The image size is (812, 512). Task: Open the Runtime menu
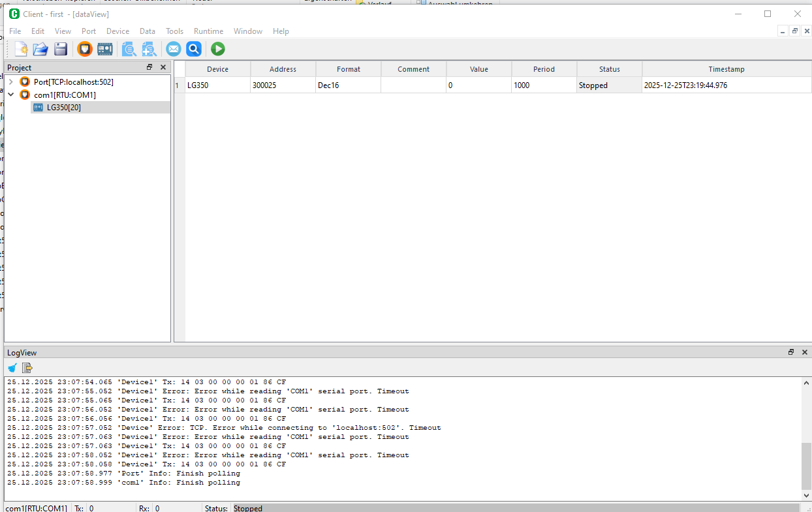[x=208, y=31]
